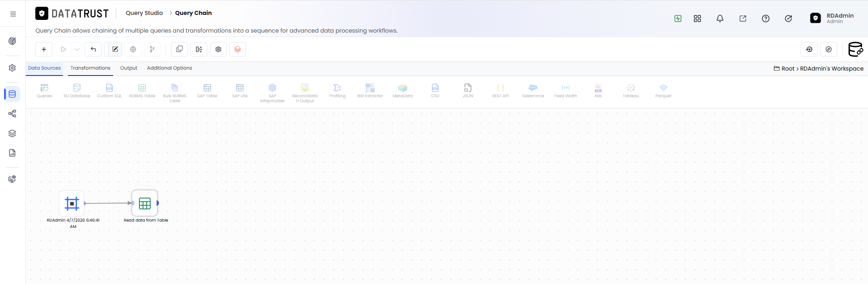
Task: Select the BW Extractor source
Action: (370, 90)
